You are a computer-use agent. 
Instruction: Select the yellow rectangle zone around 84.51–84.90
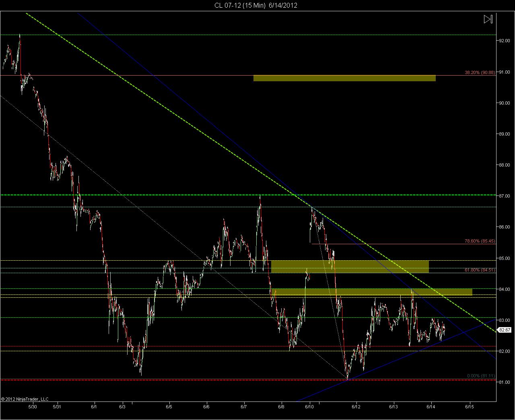350,267
